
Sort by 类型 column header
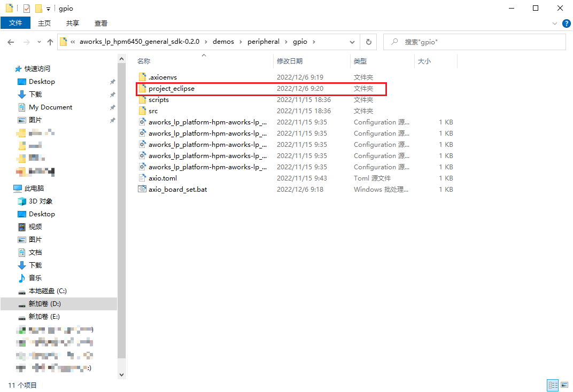360,61
